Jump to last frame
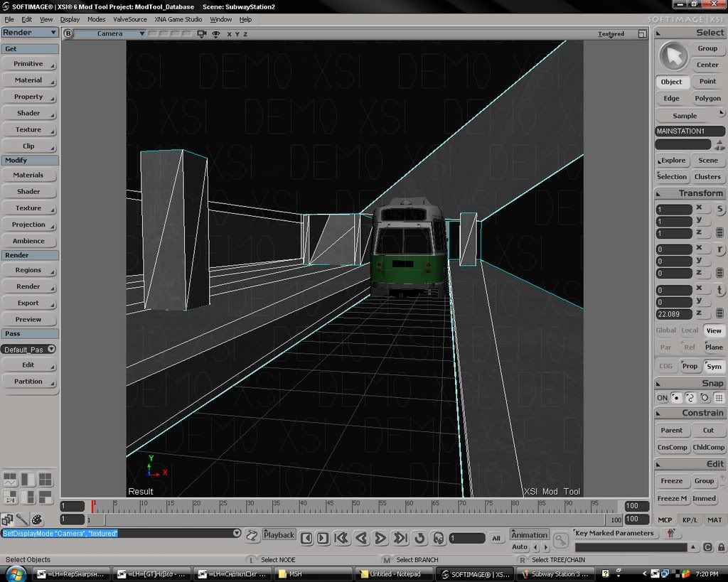Screen dimensions: 728x582 (x=400, y=538)
